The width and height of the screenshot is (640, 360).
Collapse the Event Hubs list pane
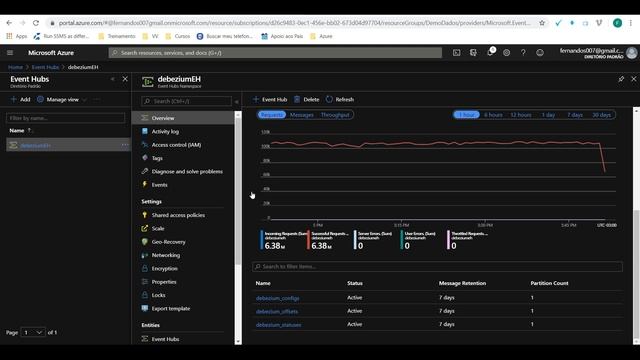(x=113, y=79)
